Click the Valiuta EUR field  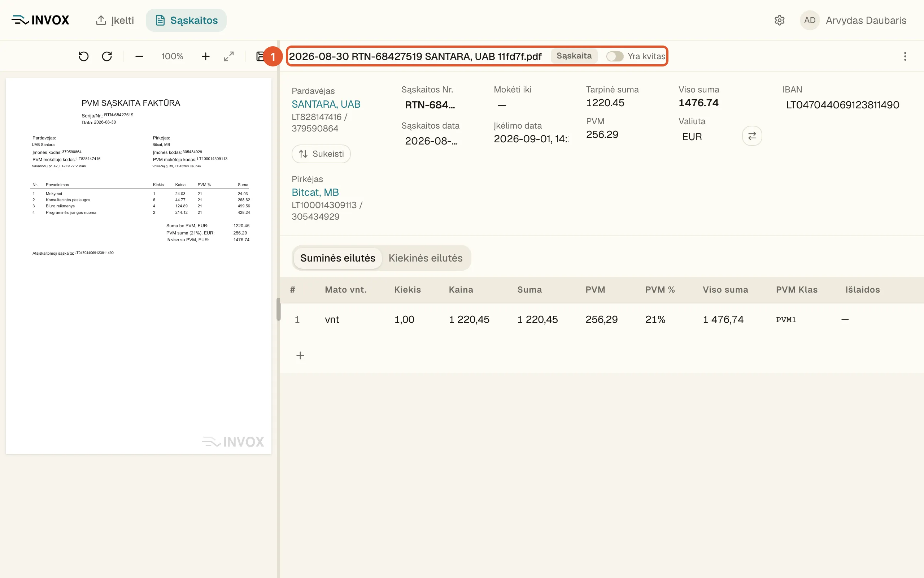click(692, 137)
